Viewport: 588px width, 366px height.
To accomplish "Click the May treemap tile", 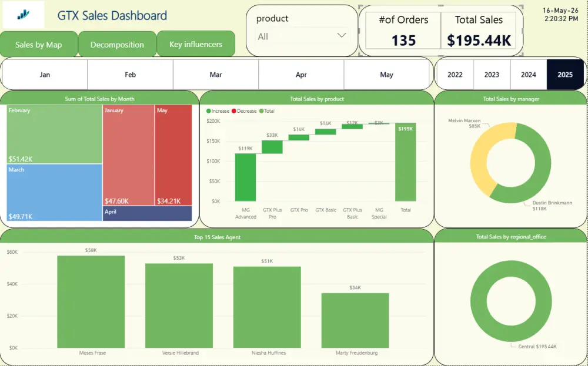I will click(173, 155).
